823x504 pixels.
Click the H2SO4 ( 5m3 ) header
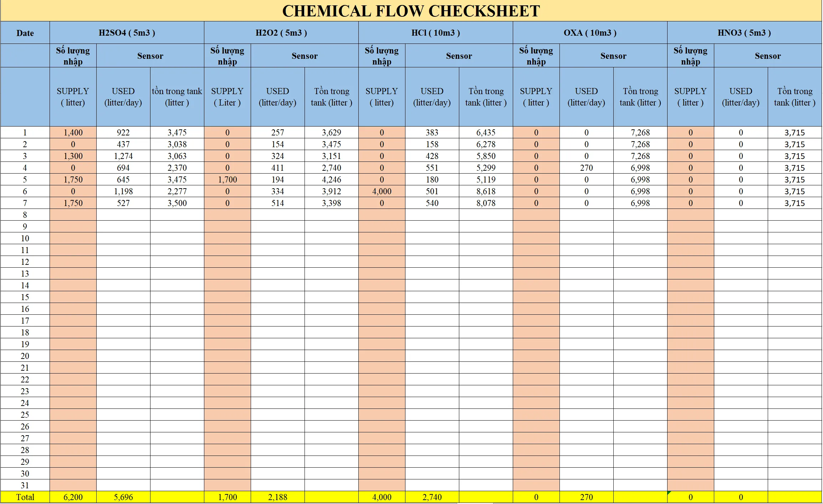pos(127,33)
